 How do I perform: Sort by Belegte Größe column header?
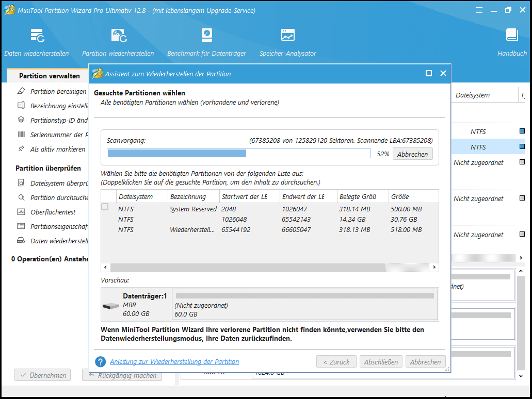tap(363, 196)
